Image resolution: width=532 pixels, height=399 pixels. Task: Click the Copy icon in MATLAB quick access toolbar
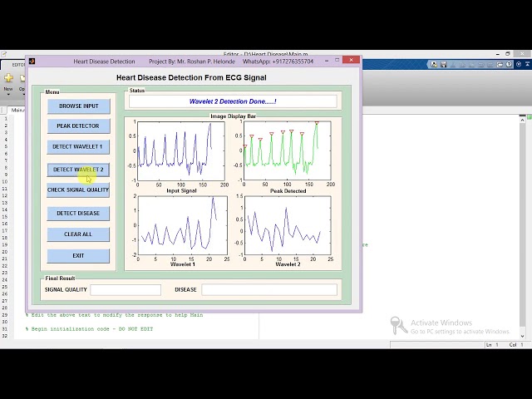coord(462,65)
